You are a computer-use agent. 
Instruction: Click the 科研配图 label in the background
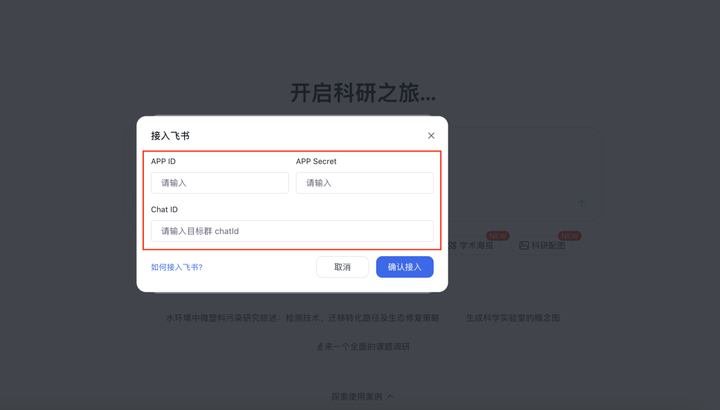coord(548,246)
